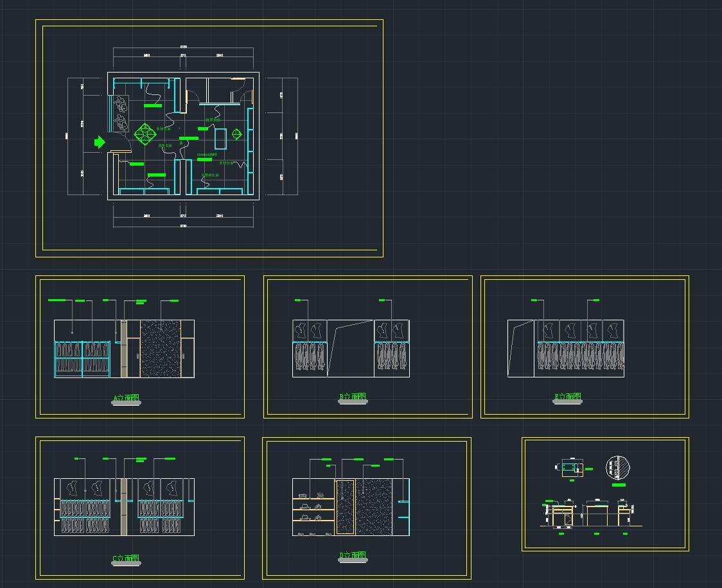Pick the cyan rectangular counter in the floor plan

coord(221,139)
